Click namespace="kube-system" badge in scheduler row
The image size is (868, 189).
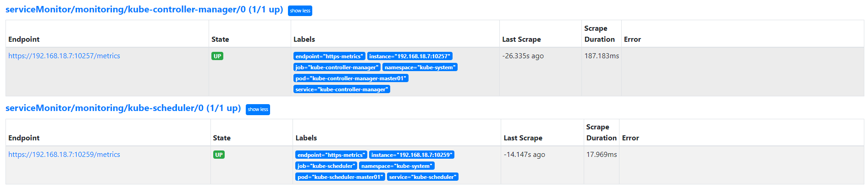(x=397, y=166)
